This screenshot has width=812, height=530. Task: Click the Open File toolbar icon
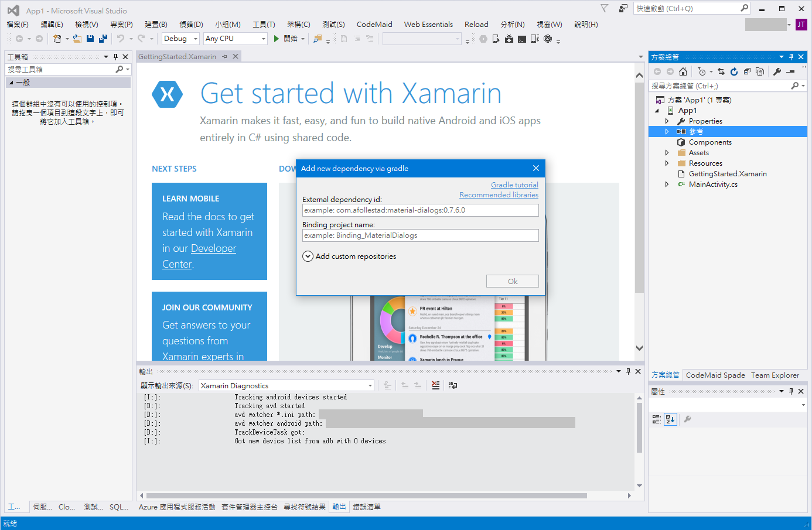coord(77,39)
